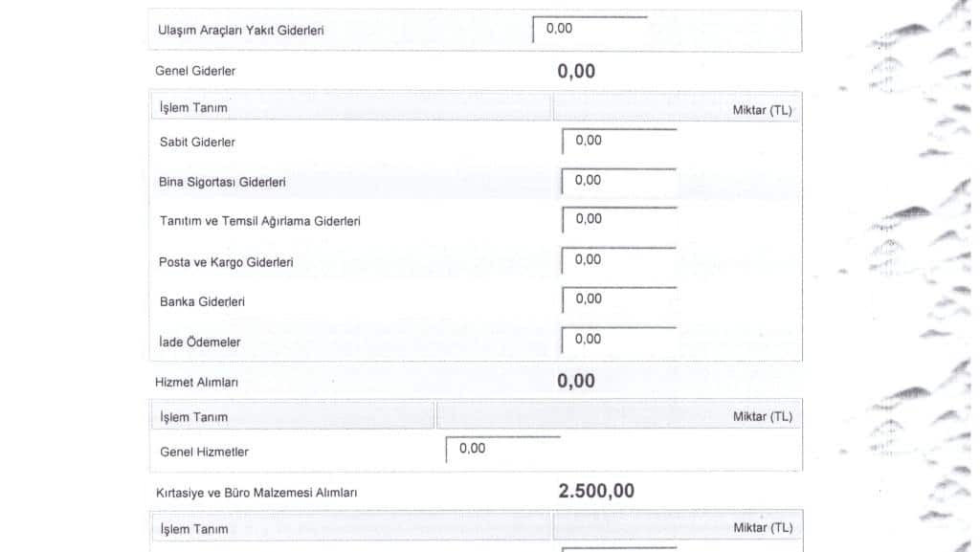Select the Hizmet Alımları section heading

[x=196, y=382]
